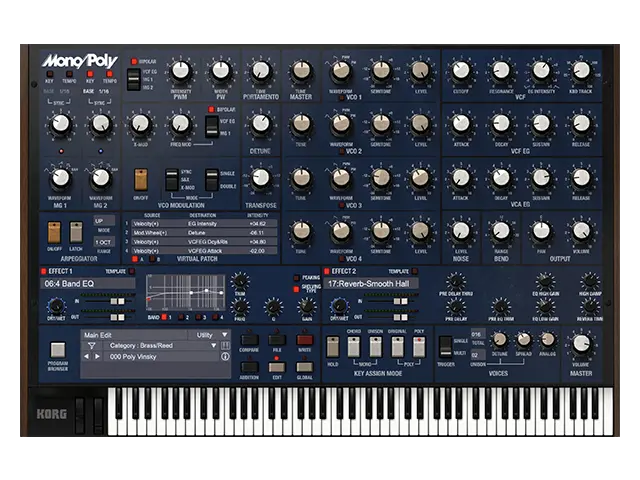Click the Master Tune knob
This screenshot has width=640, height=480.
(301, 71)
